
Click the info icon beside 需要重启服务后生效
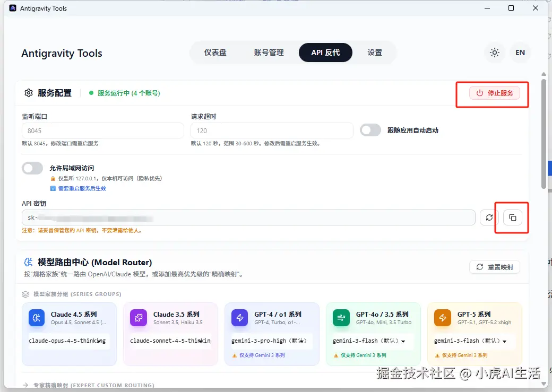pyautogui.click(x=53, y=189)
